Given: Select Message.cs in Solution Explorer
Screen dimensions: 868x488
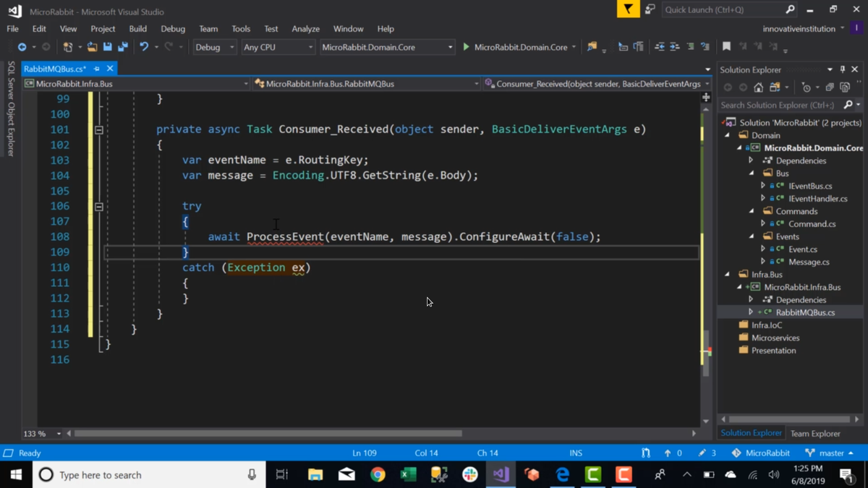Looking at the screenshot, I should [x=809, y=262].
